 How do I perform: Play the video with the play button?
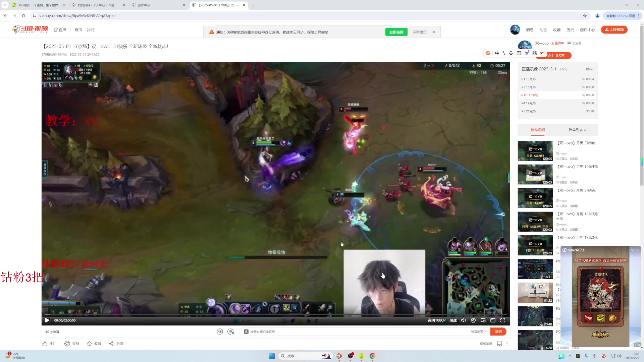47,320
